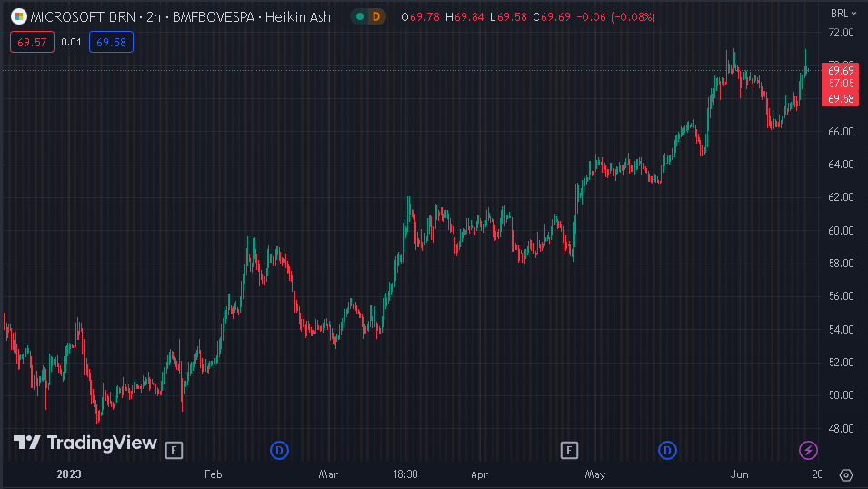Click the C69.69 close value in legend
Screen dimensions: 868x489
(552, 17)
